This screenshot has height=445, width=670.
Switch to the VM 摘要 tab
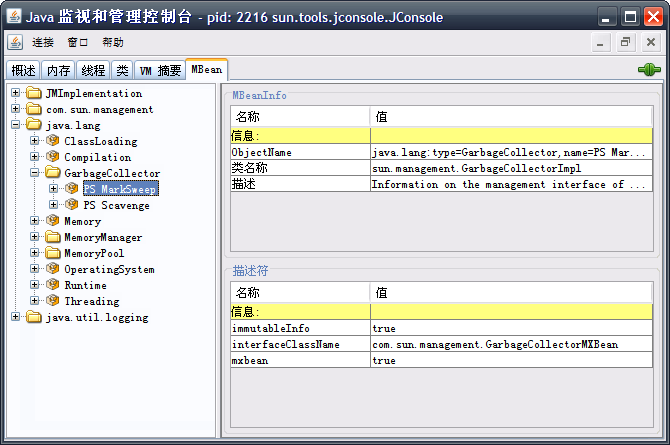coord(160,70)
